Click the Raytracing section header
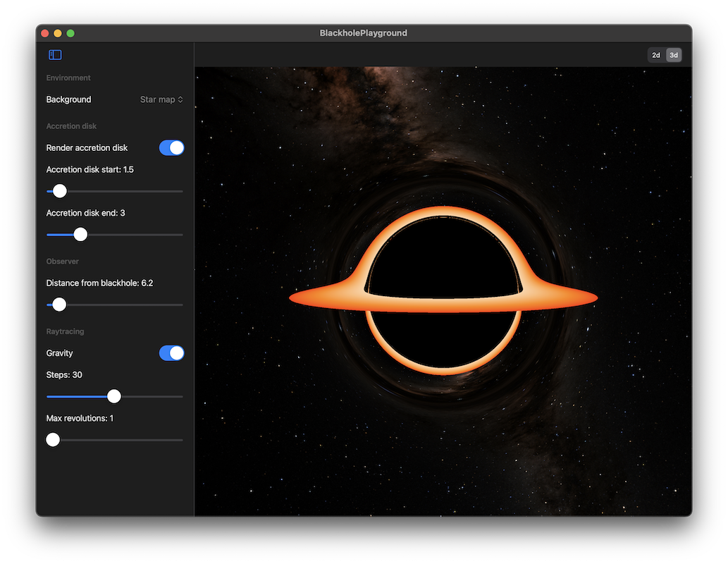 tap(65, 331)
